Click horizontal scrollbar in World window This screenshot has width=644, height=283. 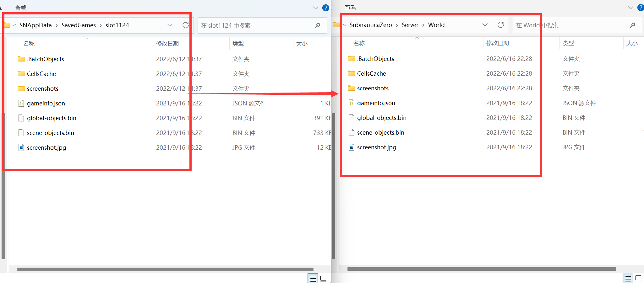tap(482, 269)
